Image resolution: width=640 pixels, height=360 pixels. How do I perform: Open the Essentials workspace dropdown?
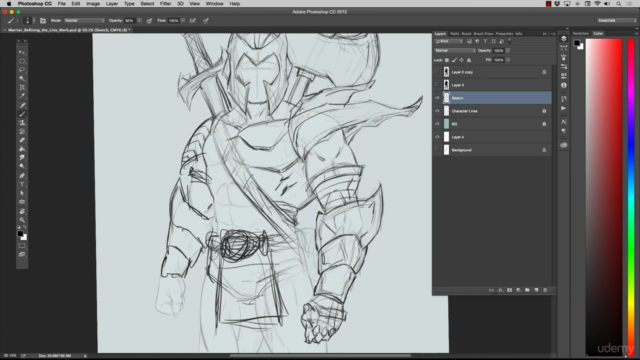pyautogui.click(x=617, y=20)
